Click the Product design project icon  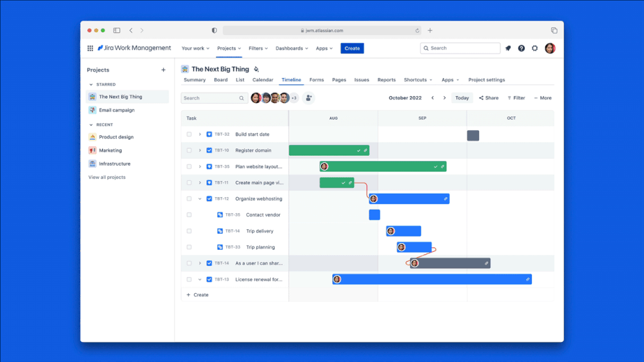click(92, 137)
